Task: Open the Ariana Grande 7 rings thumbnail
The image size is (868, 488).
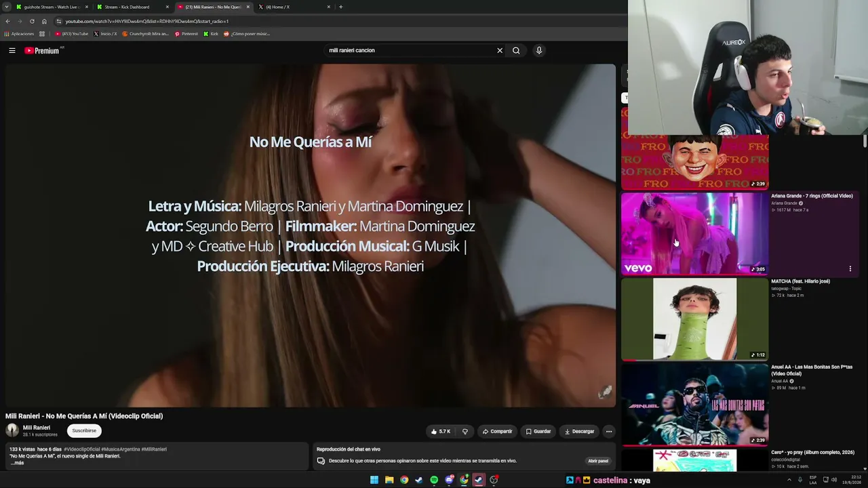Action: [694, 233]
